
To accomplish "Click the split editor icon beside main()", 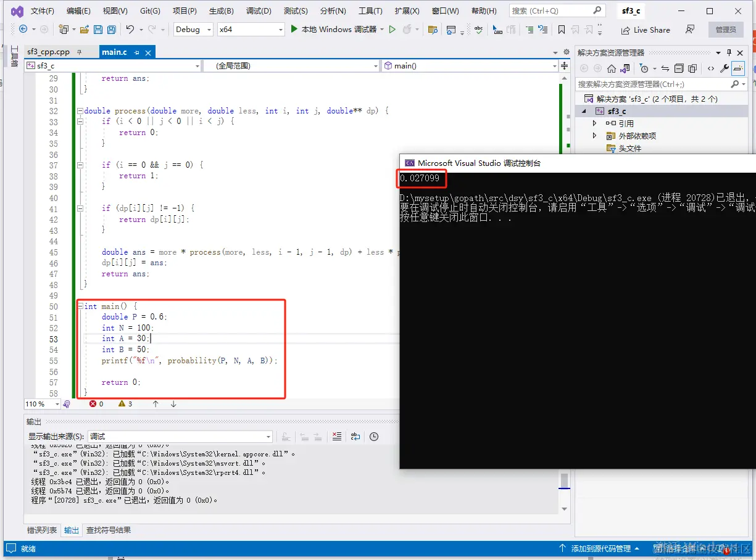I will 565,65.
